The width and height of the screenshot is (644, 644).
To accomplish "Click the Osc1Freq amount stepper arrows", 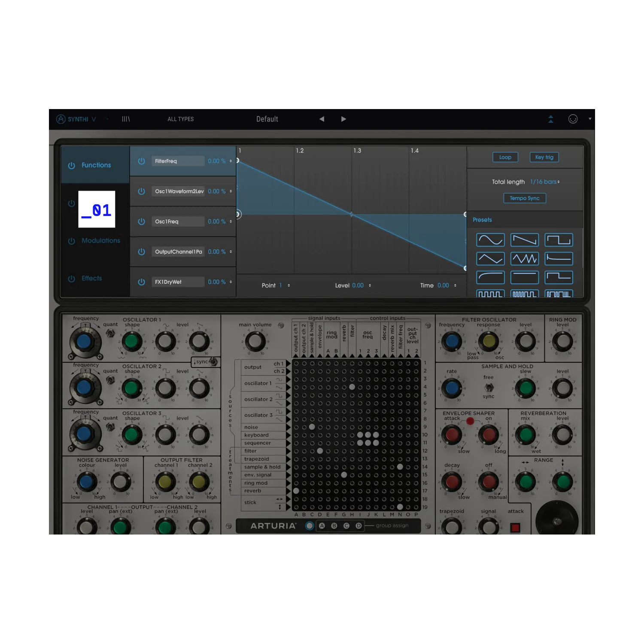I will pos(231,222).
